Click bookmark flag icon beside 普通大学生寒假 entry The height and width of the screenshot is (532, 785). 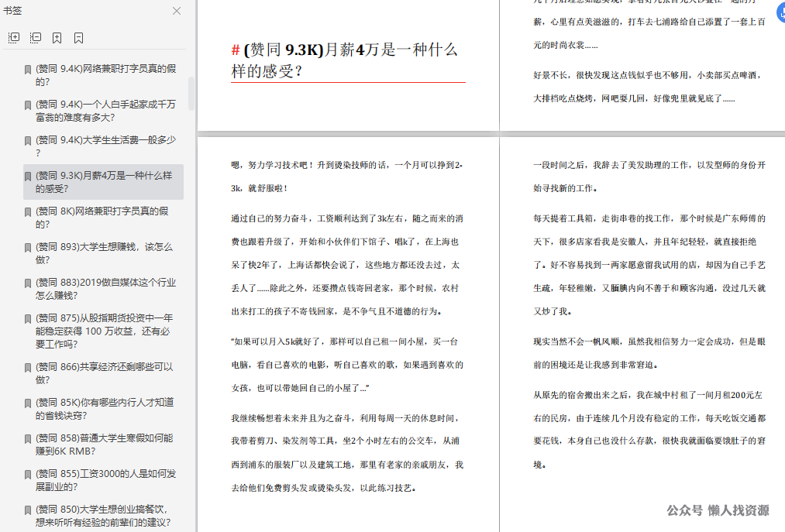(28, 439)
